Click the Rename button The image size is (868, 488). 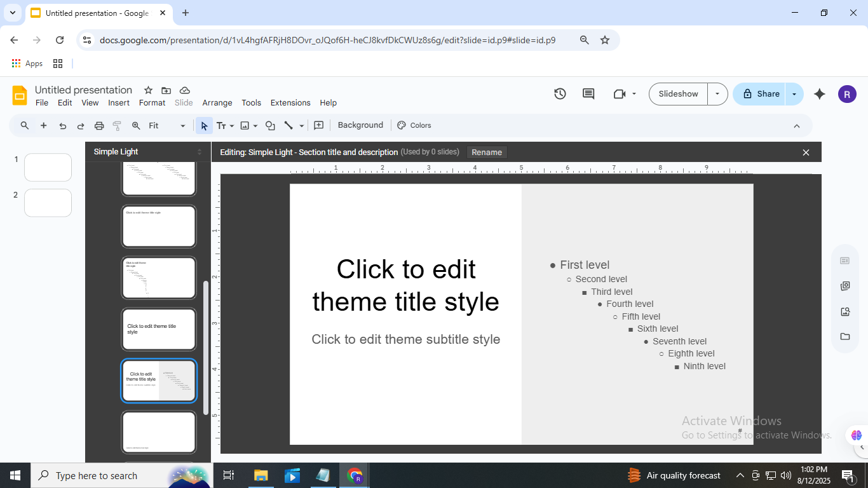487,152
